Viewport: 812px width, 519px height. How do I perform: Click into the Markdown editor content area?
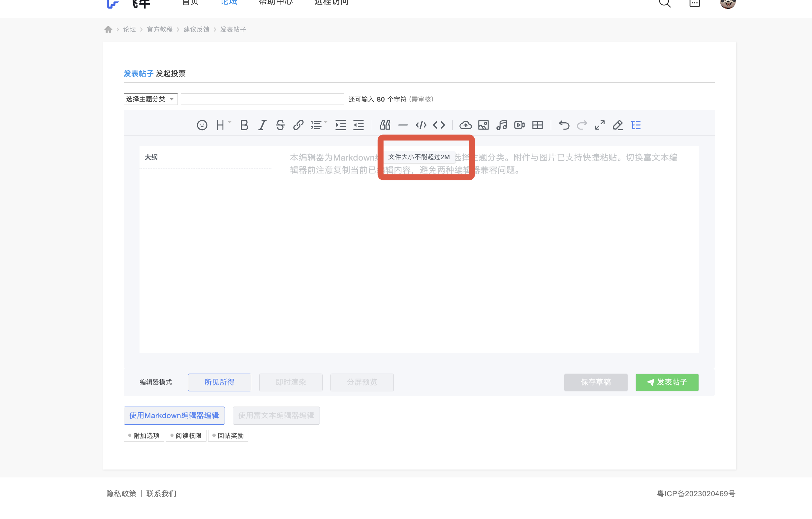pyautogui.click(x=485, y=250)
